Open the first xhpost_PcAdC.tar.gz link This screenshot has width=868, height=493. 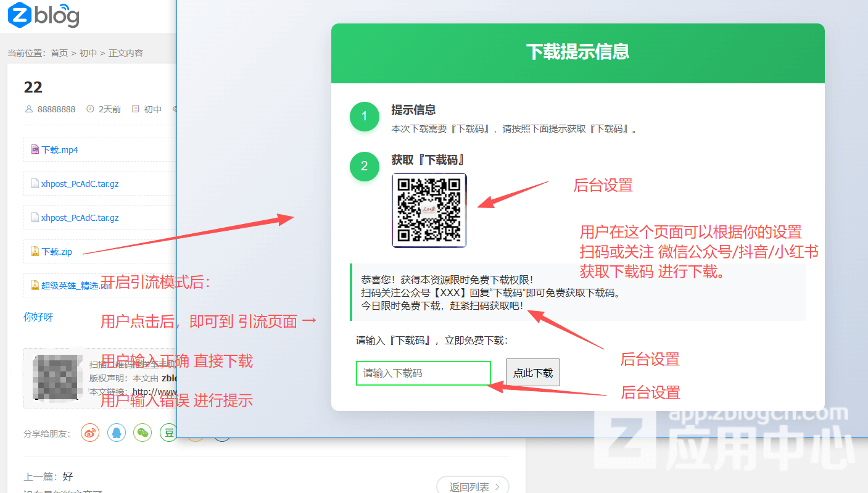[80, 184]
